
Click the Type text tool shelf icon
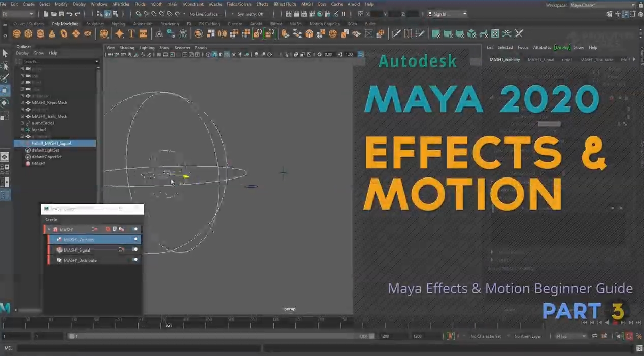(x=131, y=34)
